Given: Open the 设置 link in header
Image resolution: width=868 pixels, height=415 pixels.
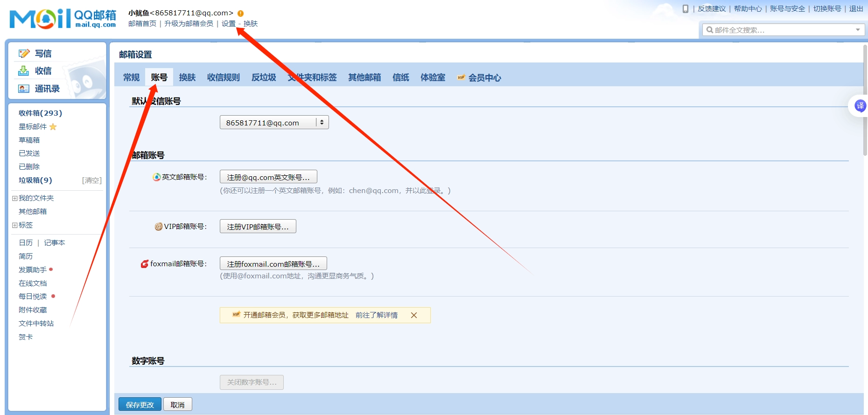Looking at the screenshot, I should click(229, 24).
